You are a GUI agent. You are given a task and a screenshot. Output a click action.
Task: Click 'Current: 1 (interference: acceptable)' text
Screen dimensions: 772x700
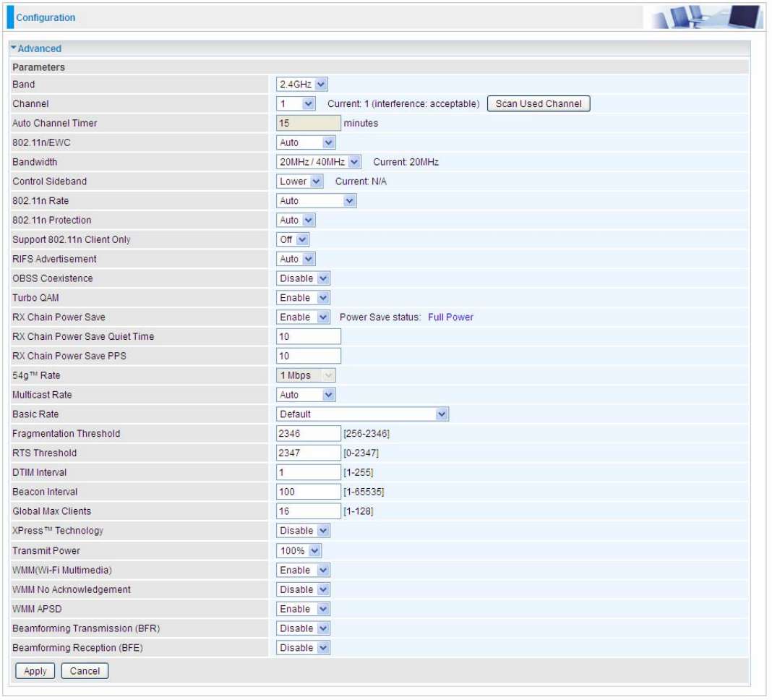tap(404, 104)
